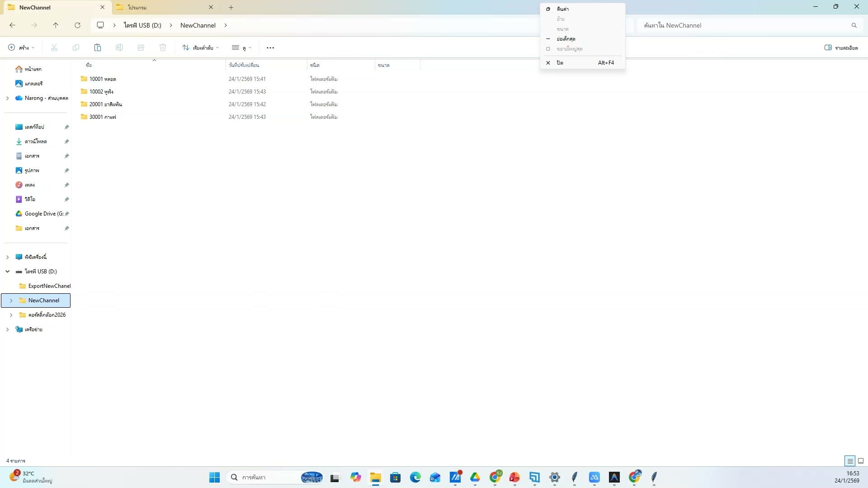Collapse the ไดรฟ์ USB (D:) tree node
Viewport: 868px width, 488px height.
(x=7, y=271)
